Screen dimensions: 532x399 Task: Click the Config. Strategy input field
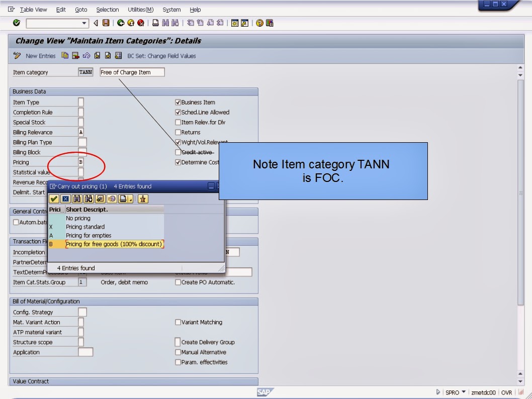point(82,312)
